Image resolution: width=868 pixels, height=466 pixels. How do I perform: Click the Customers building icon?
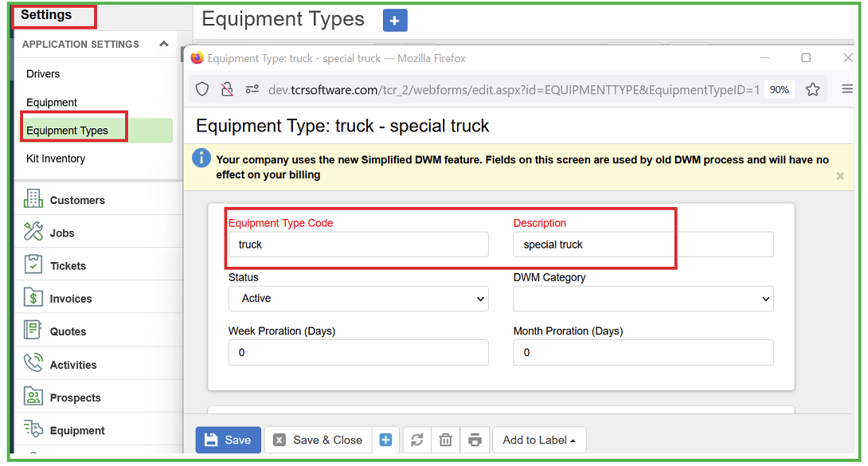[x=33, y=198]
